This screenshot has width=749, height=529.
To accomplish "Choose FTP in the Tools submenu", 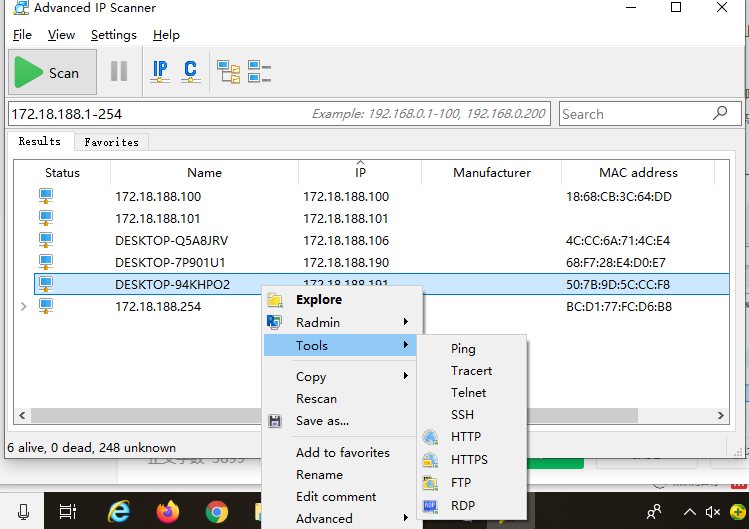I will pos(461,483).
